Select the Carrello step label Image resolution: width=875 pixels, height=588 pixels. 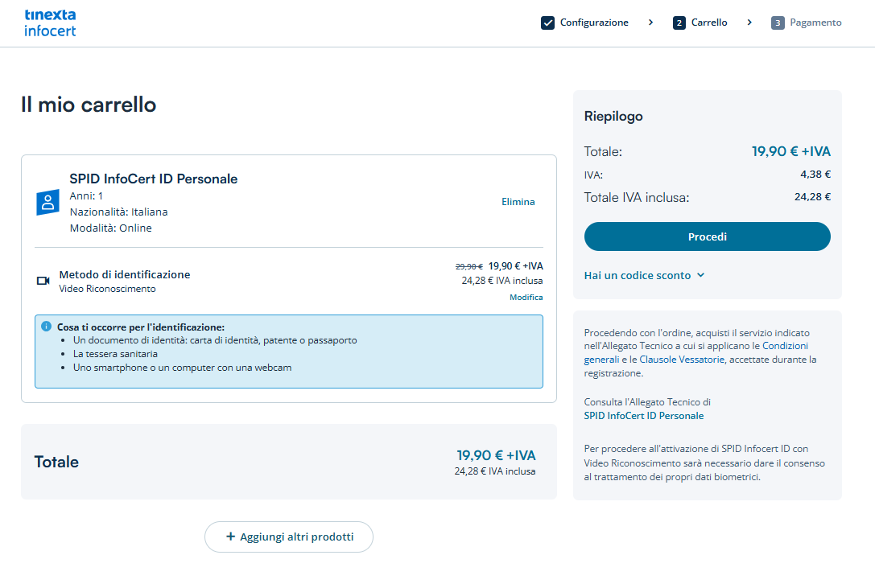[709, 23]
